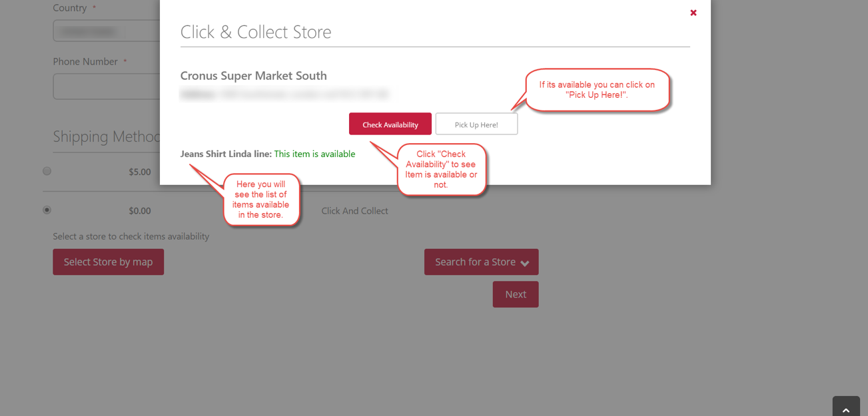Click the scroll-to-top arrow icon
868x416 pixels.
click(x=846, y=409)
